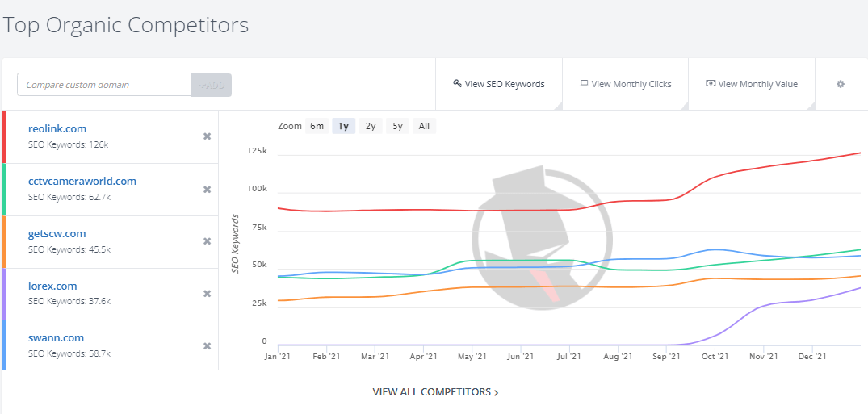Switch to the View Monthly Clicks tab
The width and height of the screenshot is (868, 414).
pos(626,84)
